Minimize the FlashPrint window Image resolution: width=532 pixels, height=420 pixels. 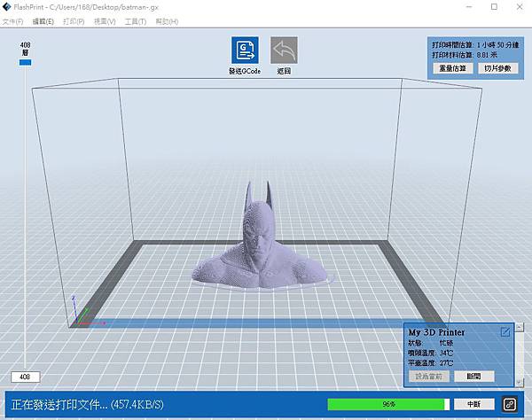pyautogui.click(x=469, y=7)
